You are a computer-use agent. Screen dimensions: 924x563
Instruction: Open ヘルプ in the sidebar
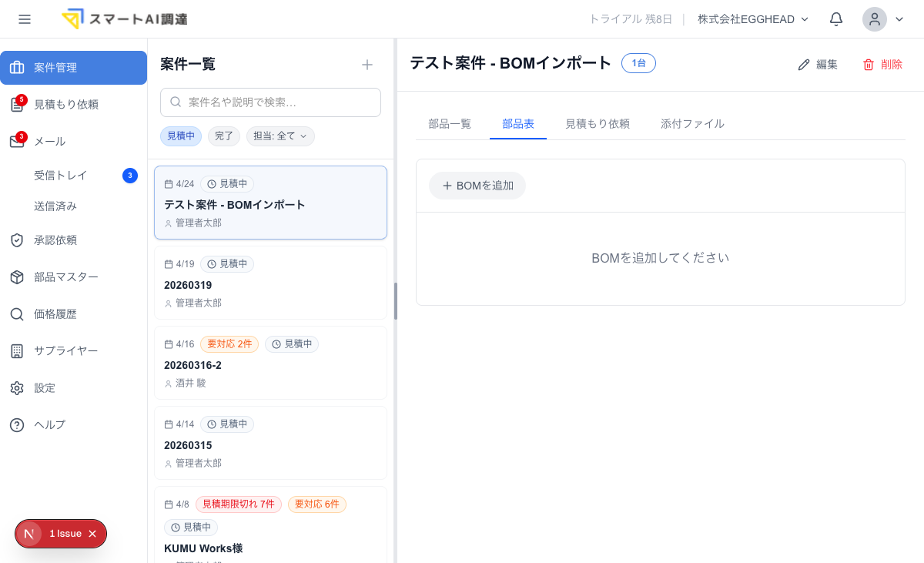pos(73,425)
